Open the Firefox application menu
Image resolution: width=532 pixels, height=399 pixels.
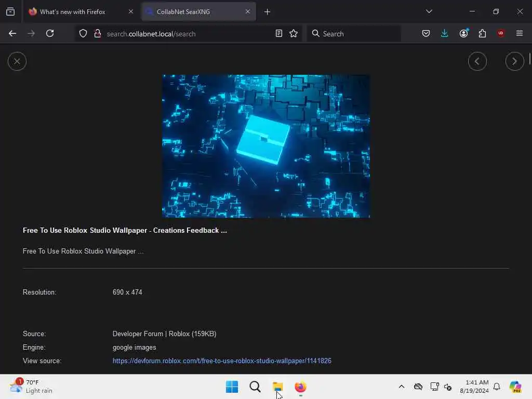pyautogui.click(x=519, y=33)
